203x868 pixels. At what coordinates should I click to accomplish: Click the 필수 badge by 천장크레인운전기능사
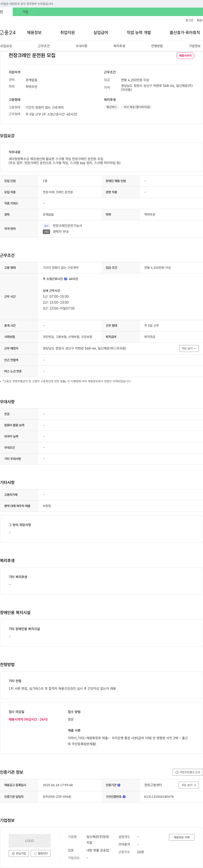pyautogui.click(x=47, y=226)
